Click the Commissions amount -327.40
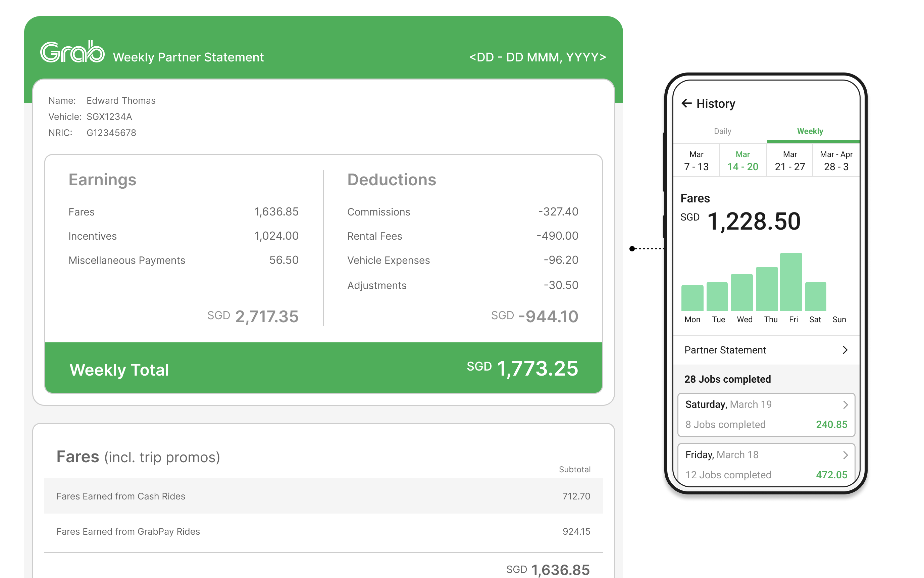The height and width of the screenshot is (578, 924). (558, 212)
